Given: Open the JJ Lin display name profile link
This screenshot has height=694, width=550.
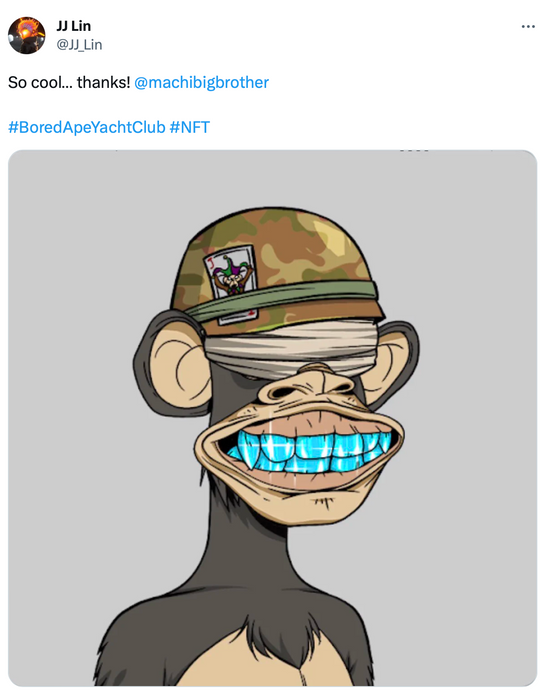Looking at the screenshot, I should pyautogui.click(x=73, y=26).
